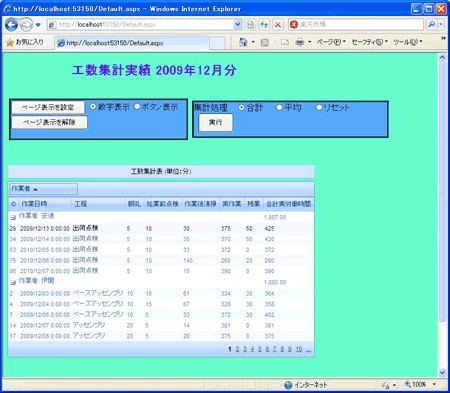Open the zoom level dropdown arrow
450x393 pixels.
point(434,385)
